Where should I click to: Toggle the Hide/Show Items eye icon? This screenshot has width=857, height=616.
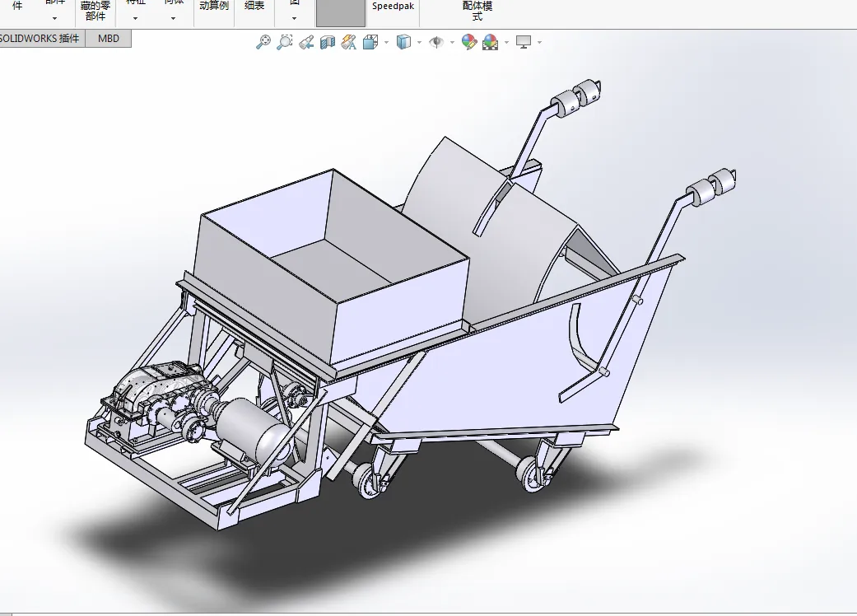pyautogui.click(x=436, y=42)
